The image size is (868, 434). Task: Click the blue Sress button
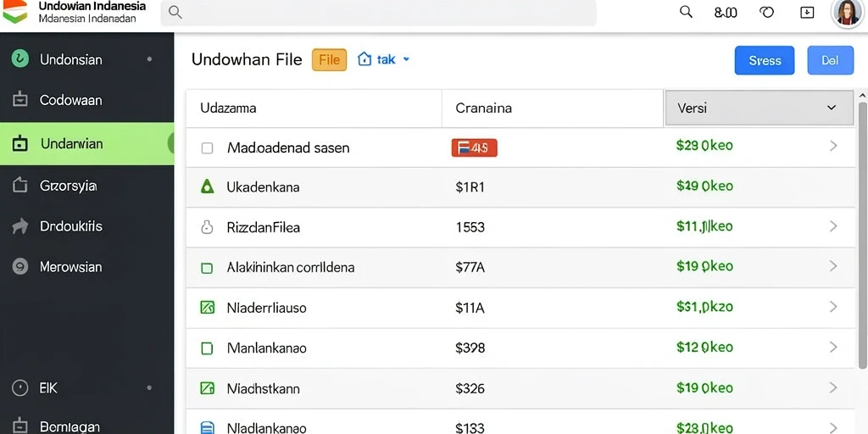(765, 60)
